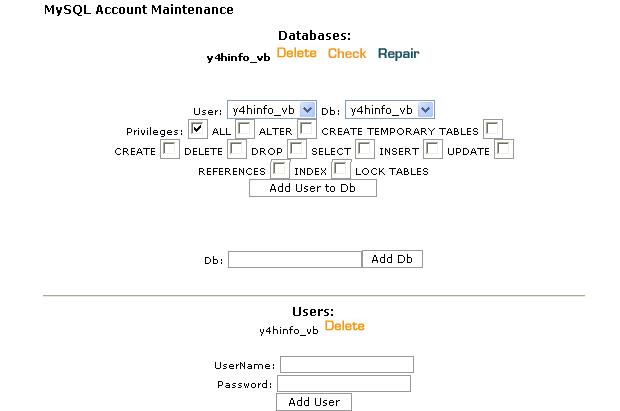620x411 pixels.
Task: Click the Add User button
Action: click(314, 402)
